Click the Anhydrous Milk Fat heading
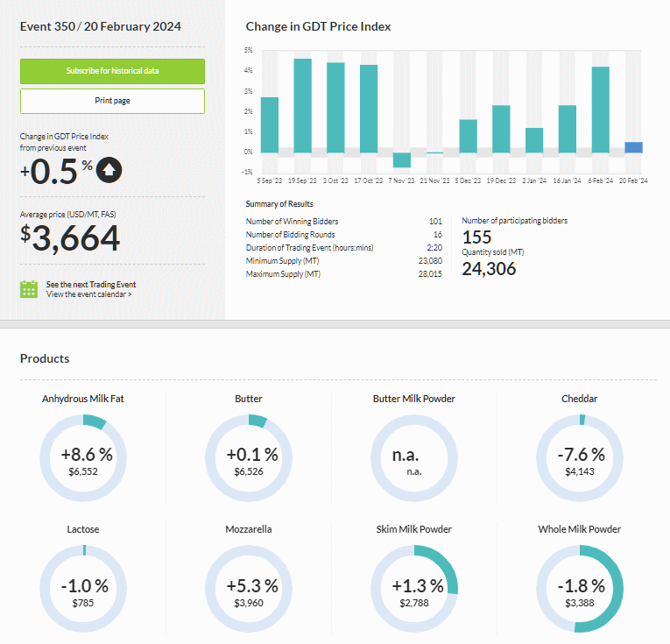The width and height of the screenshot is (670, 644). coord(83,399)
